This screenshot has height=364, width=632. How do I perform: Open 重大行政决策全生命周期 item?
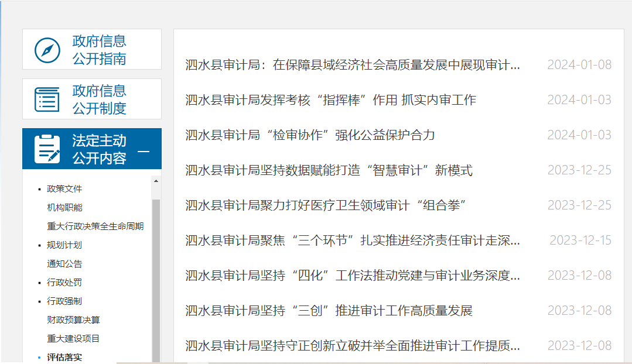point(95,226)
